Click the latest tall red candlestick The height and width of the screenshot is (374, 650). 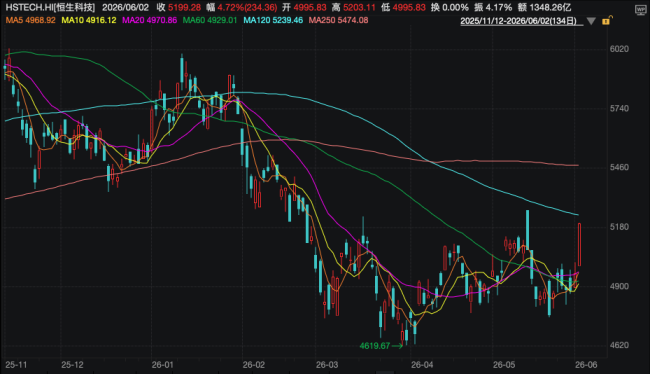coord(579,244)
